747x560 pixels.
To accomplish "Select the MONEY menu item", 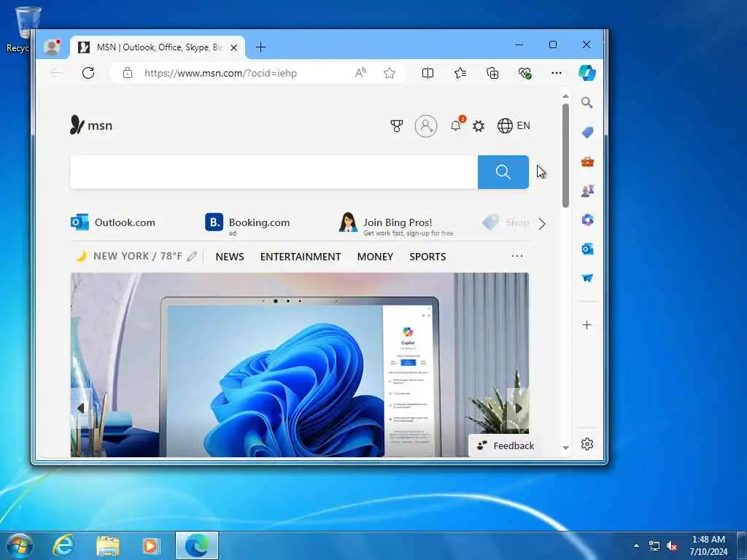I will point(375,257).
